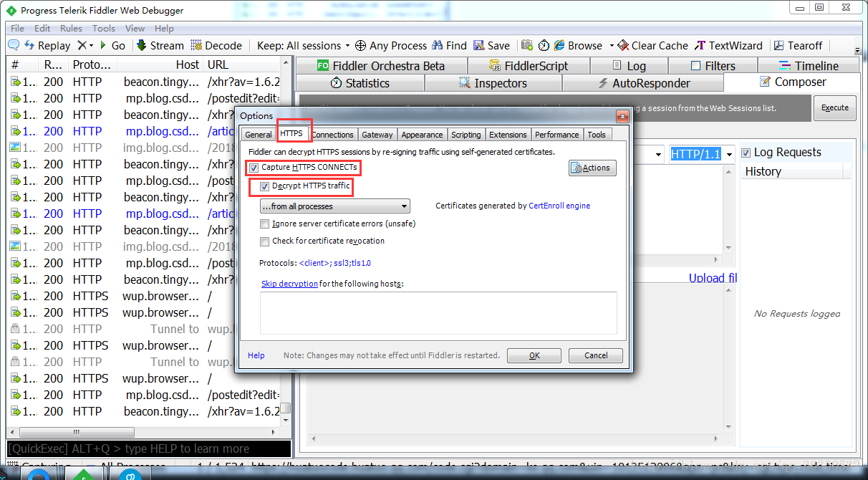Click Clear Cache toolbar button

click(652, 45)
